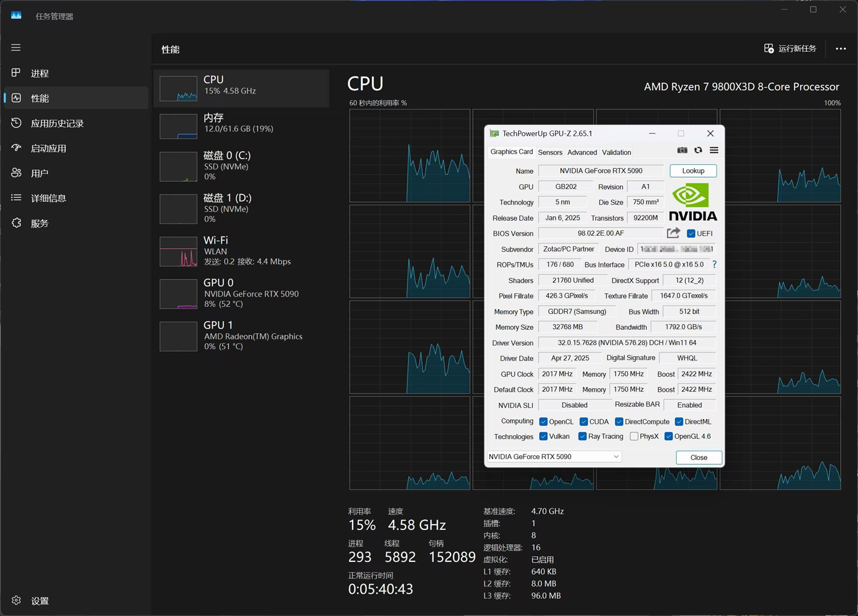This screenshot has height=616, width=858.
Task: Click the Subvendor Zotac/PC Partner field
Action: (x=568, y=249)
